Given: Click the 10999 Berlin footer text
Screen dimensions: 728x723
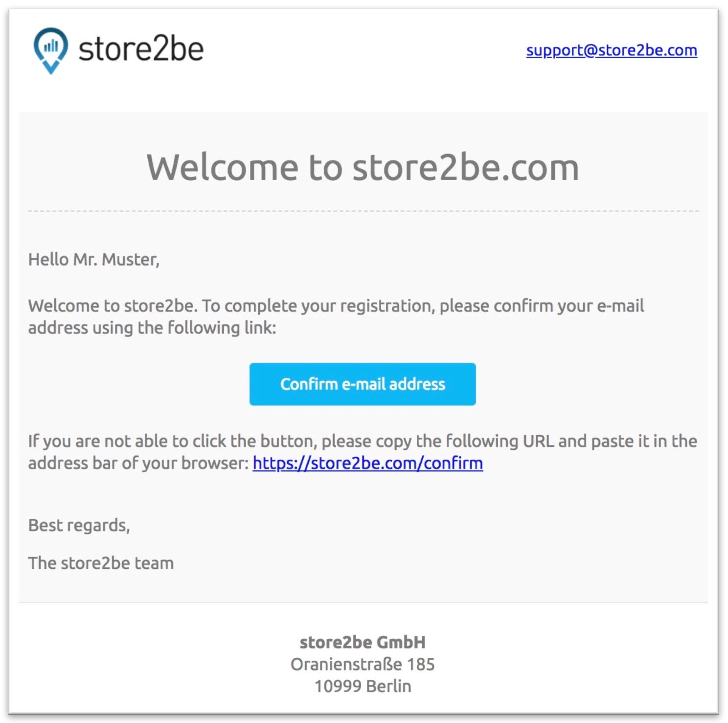Looking at the screenshot, I should [x=363, y=686].
